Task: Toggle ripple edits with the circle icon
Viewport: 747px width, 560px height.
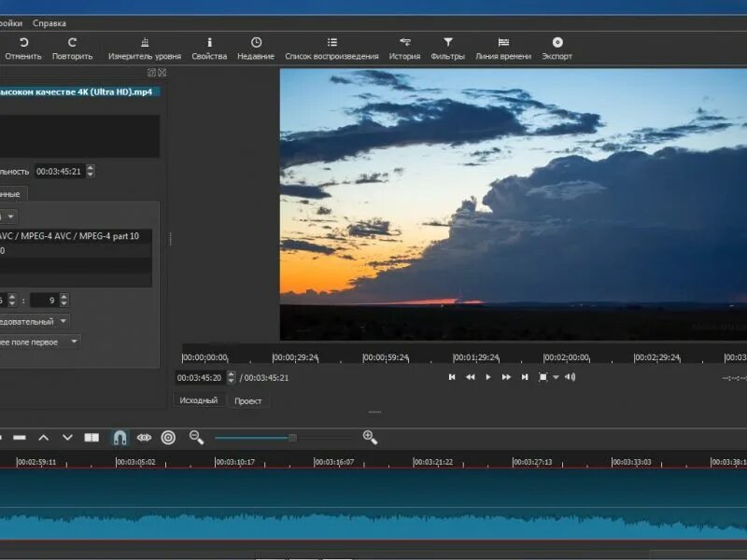Action: [168, 436]
